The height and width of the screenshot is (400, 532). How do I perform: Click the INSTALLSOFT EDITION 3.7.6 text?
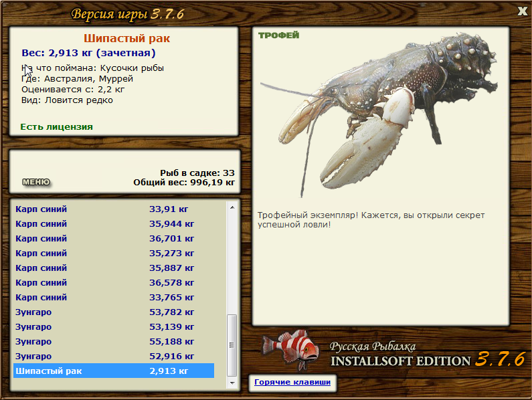[428, 360]
